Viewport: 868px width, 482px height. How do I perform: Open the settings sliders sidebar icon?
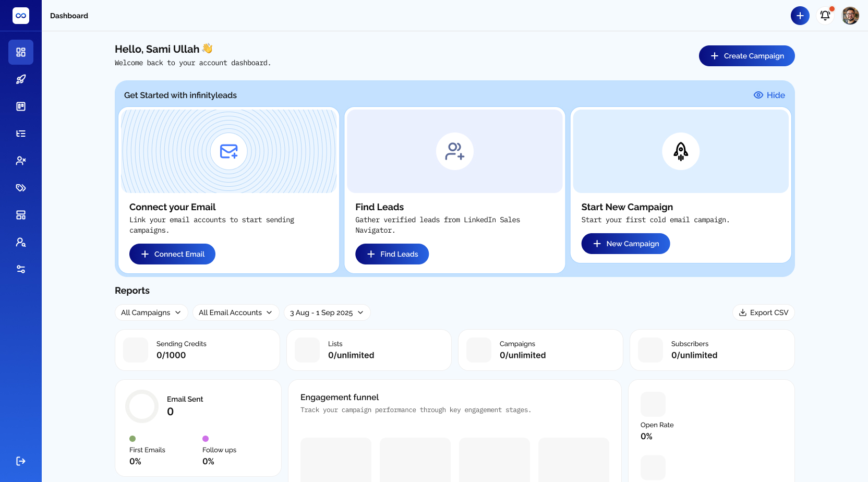coord(21,269)
